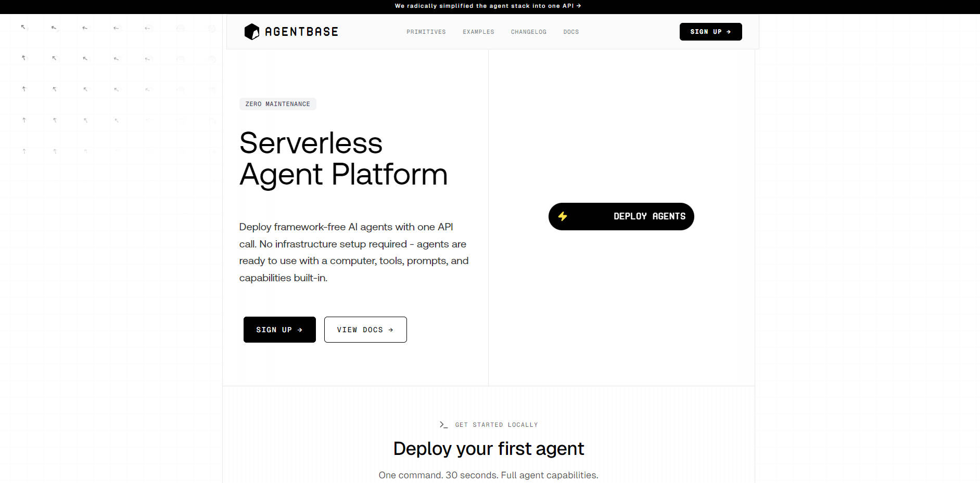Viewport: 980px width, 483px height.
Task: Click the arrow in the announcement banner
Action: pos(579,6)
